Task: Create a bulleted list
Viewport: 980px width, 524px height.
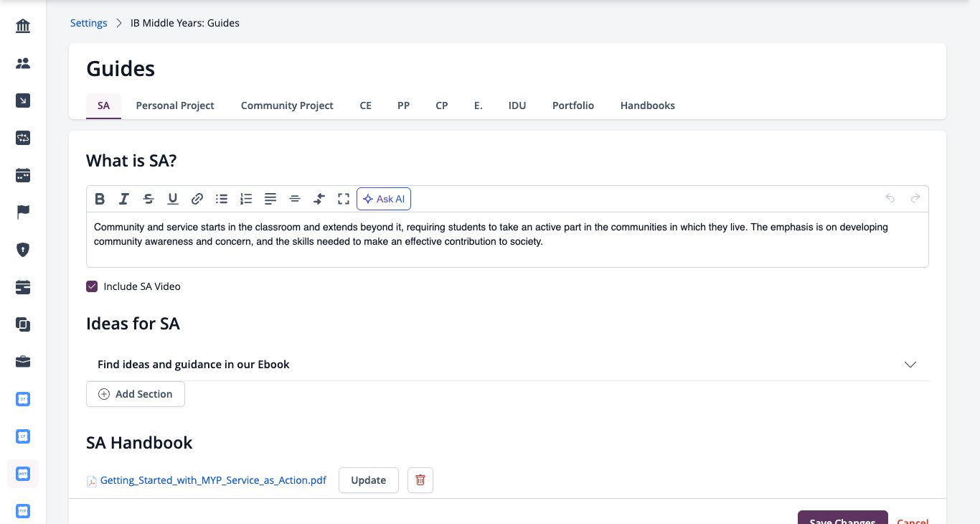Action: (222, 199)
